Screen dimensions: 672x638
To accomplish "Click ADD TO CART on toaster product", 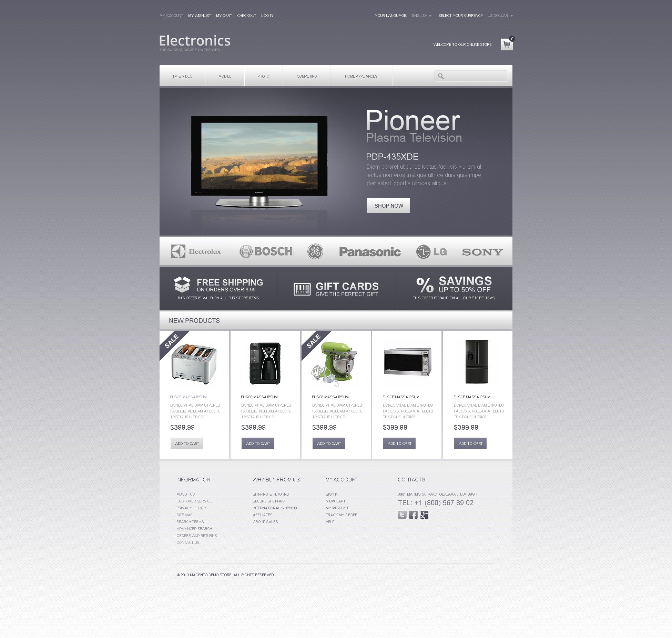I will (186, 443).
